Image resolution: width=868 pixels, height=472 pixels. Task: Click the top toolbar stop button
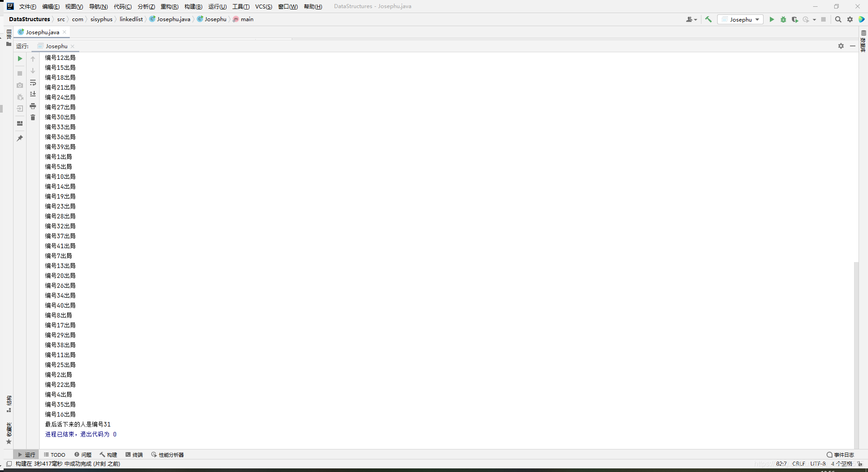click(x=823, y=19)
